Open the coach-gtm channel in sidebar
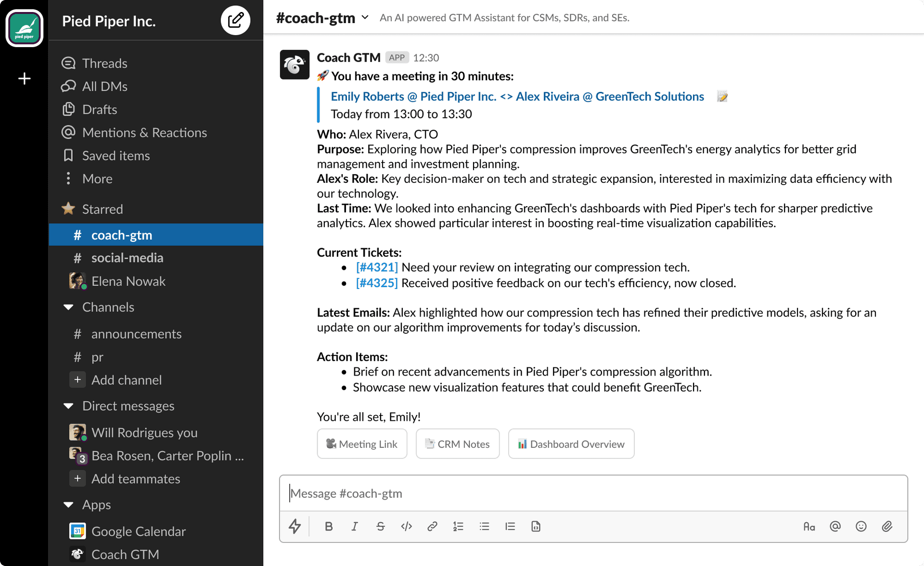This screenshot has height=566, width=924. click(x=156, y=235)
